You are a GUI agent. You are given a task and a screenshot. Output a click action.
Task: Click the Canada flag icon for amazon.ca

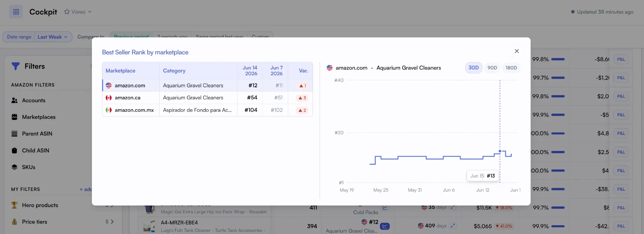(x=109, y=98)
